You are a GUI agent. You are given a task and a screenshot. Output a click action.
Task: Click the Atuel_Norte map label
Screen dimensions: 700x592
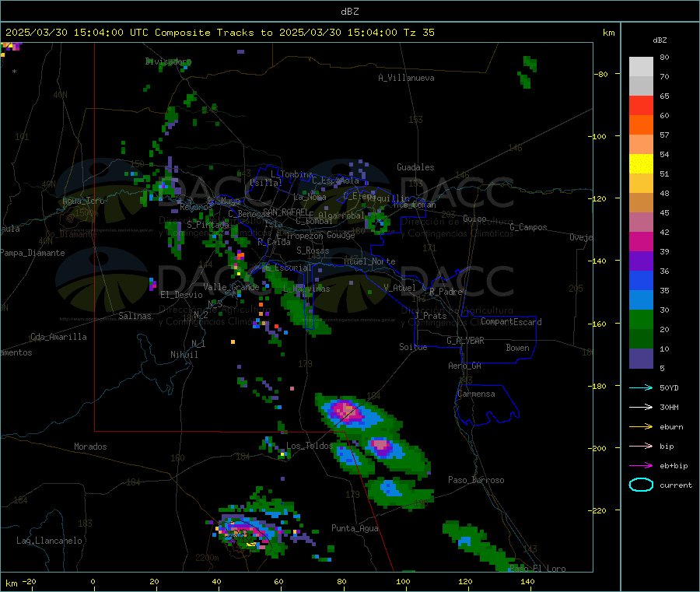(369, 261)
